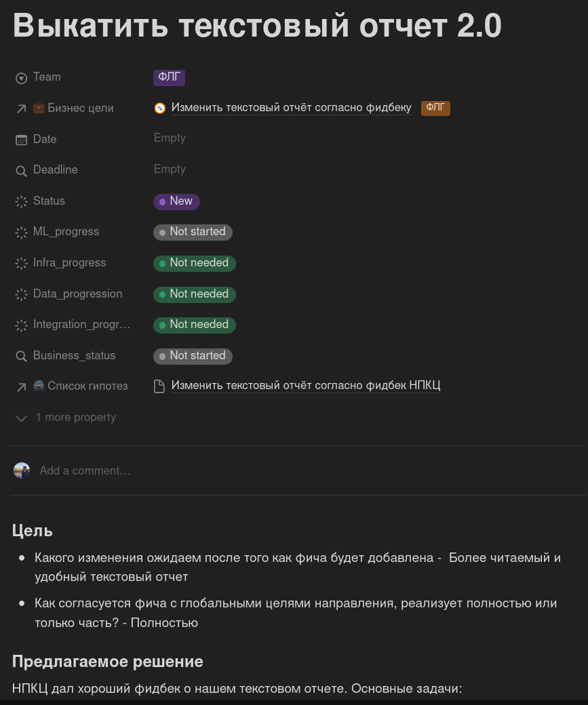Click the user avatar by comment field
This screenshot has height=705, width=588.
pos(22,470)
